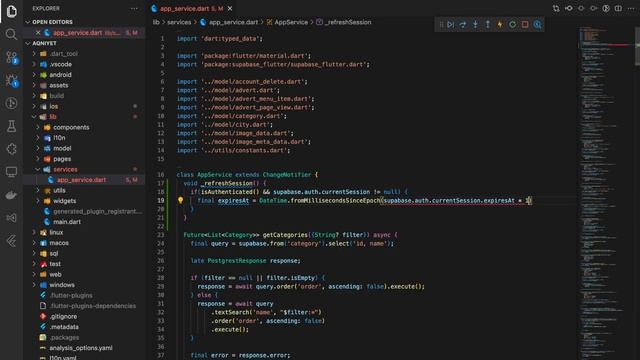Open the Explorer view in activity bar
Viewport: 640px width, 360px height.
(11, 11)
